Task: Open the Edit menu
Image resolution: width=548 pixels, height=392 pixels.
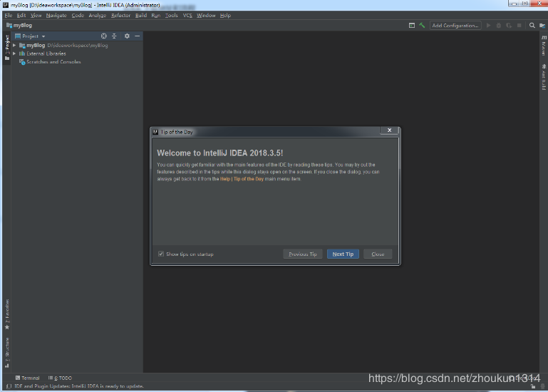Action: pos(21,16)
